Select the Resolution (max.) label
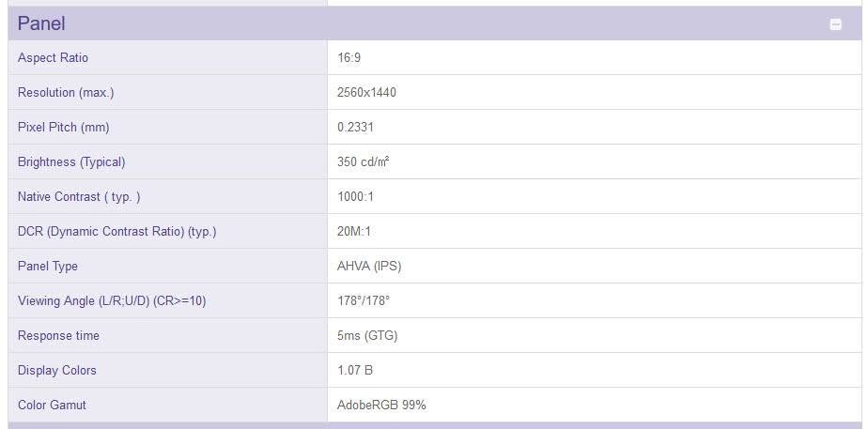The height and width of the screenshot is (429, 868). click(66, 92)
